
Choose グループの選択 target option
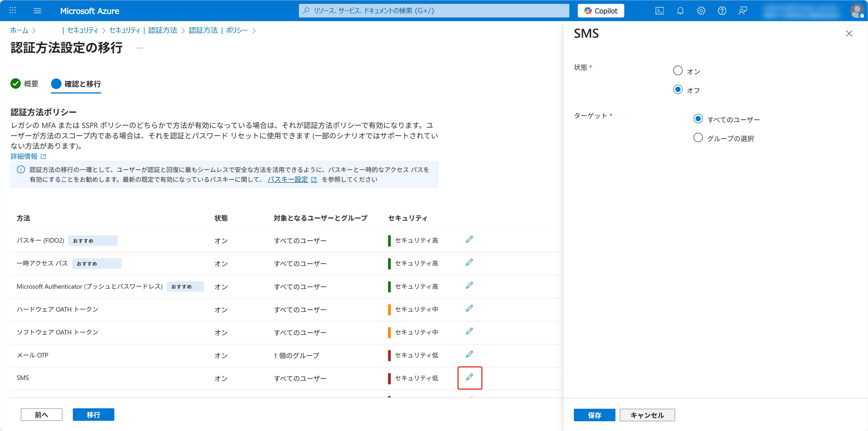698,138
